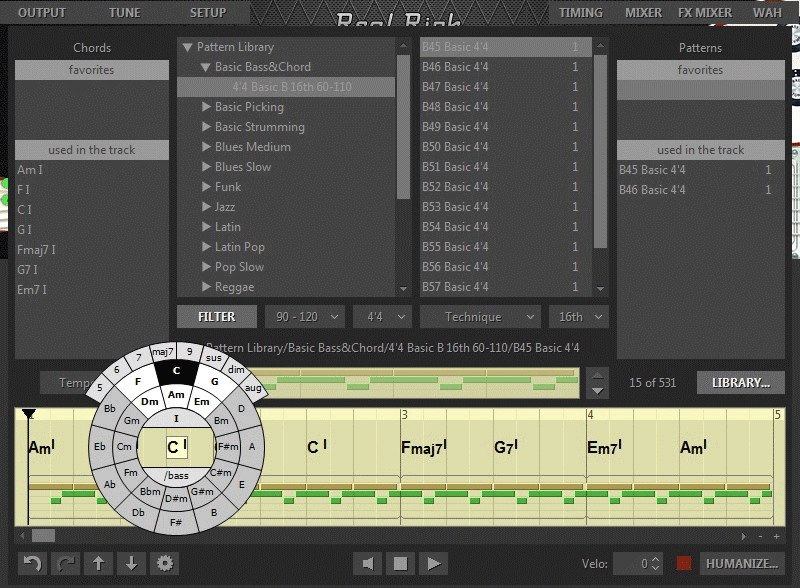Select pattern B57 Basic 4'4
The width and height of the screenshot is (800, 588).
506,286
